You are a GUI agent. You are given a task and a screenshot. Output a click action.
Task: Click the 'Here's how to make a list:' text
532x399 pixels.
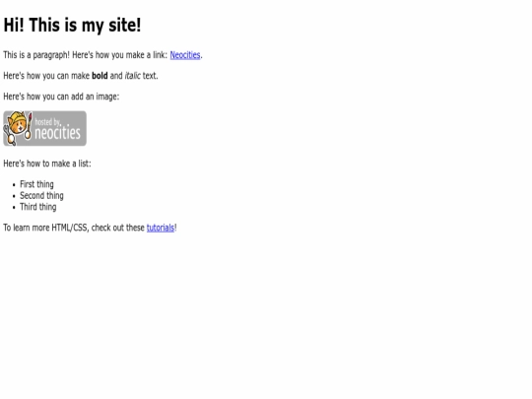(47, 164)
